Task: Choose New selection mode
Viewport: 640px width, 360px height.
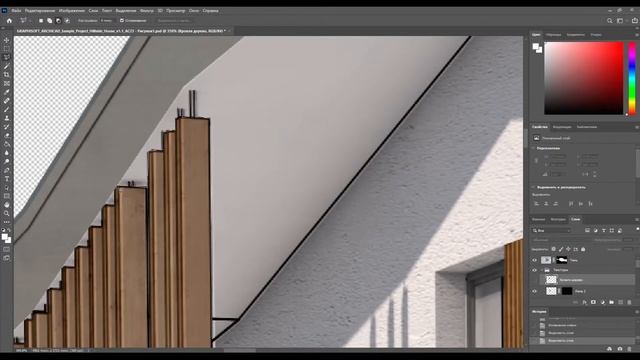Action: coord(41,20)
